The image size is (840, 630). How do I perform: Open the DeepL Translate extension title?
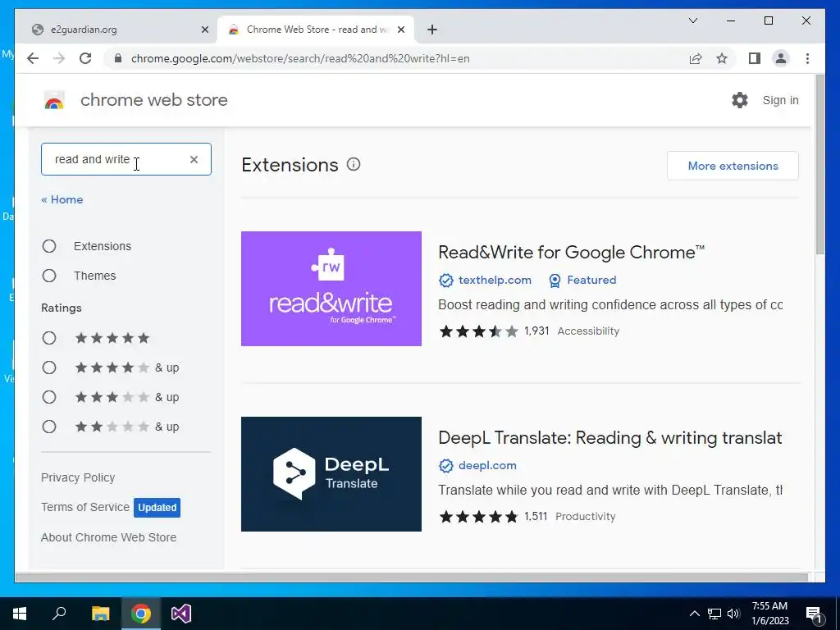610,438
